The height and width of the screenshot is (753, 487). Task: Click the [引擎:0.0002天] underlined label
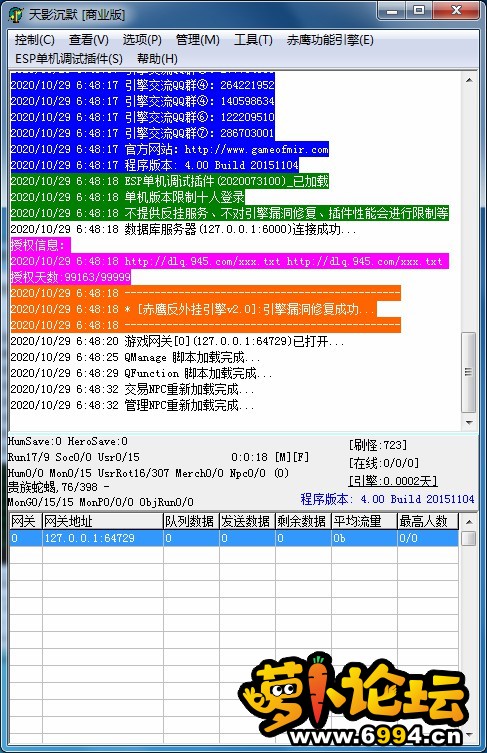point(393,481)
